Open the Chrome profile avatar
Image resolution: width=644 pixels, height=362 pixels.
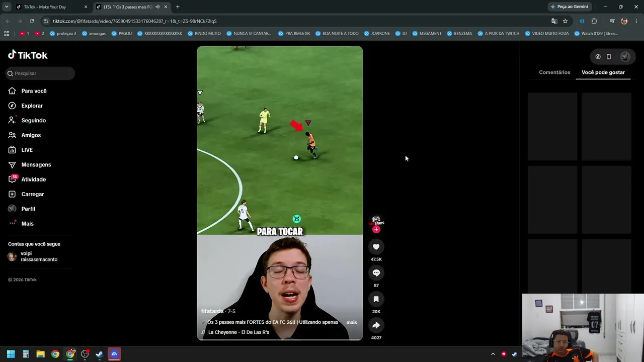624,21
